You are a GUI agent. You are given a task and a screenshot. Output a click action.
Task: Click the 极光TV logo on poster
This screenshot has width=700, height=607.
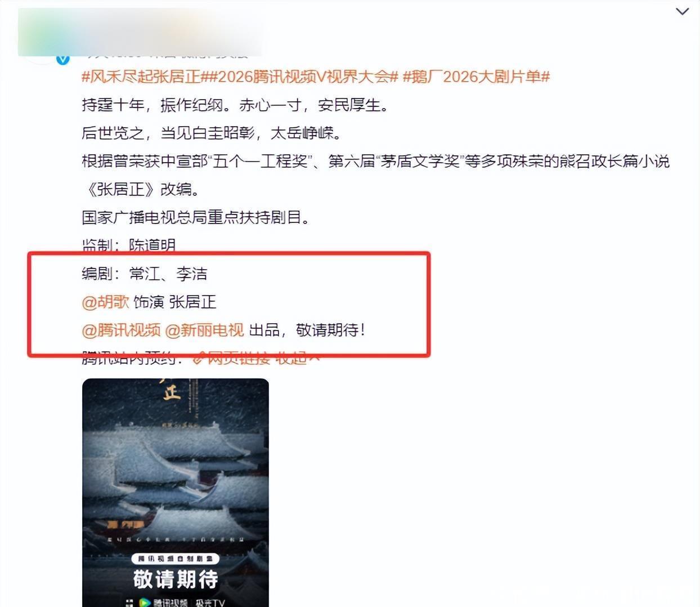pos(210,603)
